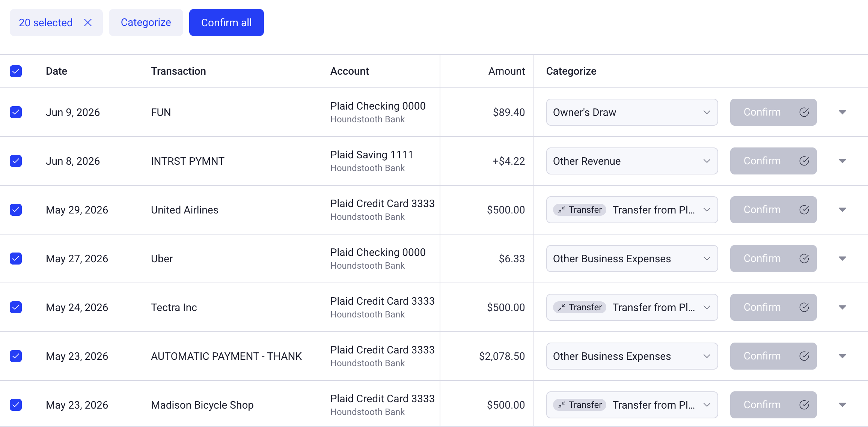The height and width of the screenshot is (427, 868).
Task: Uncheck the United Airlines row checkbox
Action: click(x=16, y=210)
